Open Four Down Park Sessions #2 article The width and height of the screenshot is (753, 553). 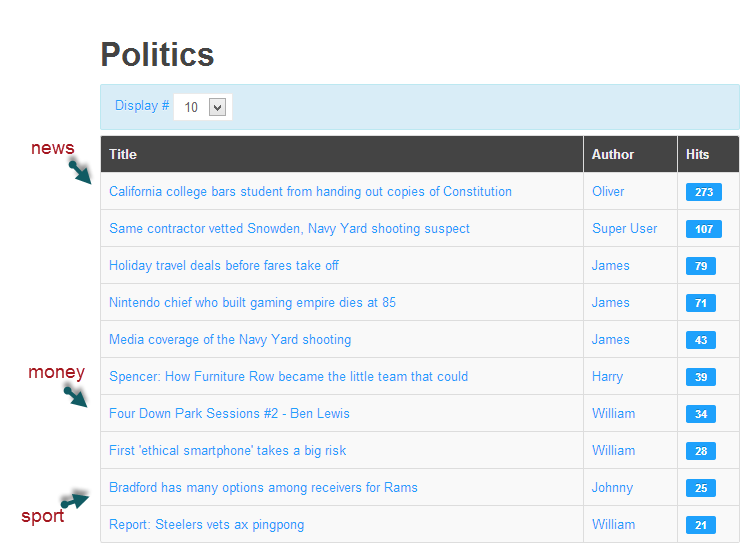pyautogui.click(x=229, y=414)
